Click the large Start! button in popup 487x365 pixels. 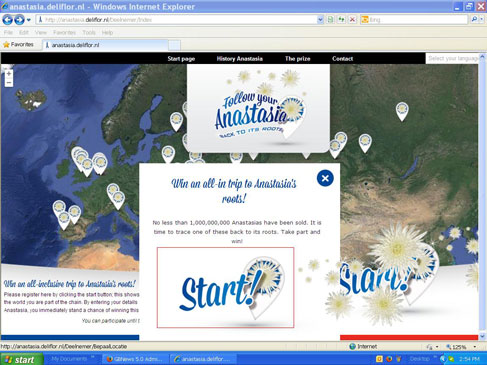(x=225, y=288)
